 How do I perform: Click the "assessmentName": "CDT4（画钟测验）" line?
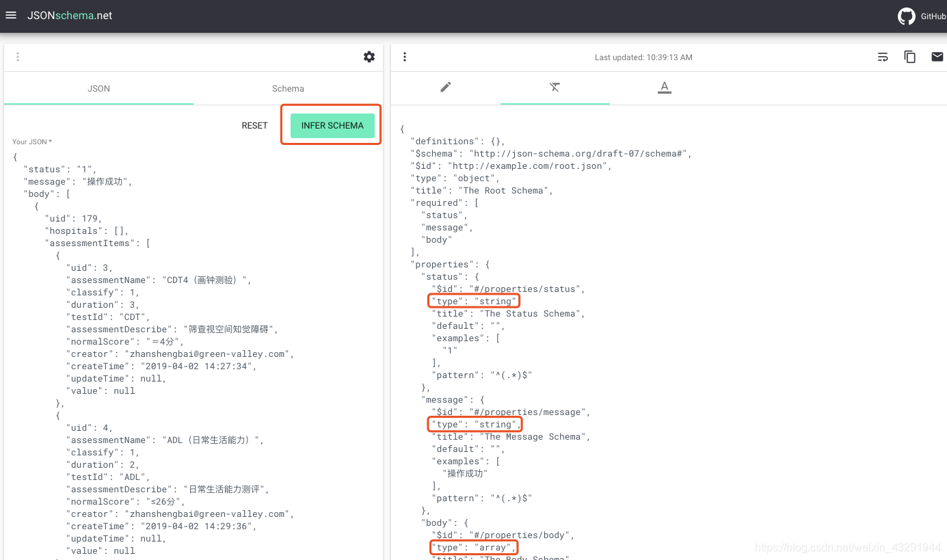pyautogui.click(x=159, y=280)
